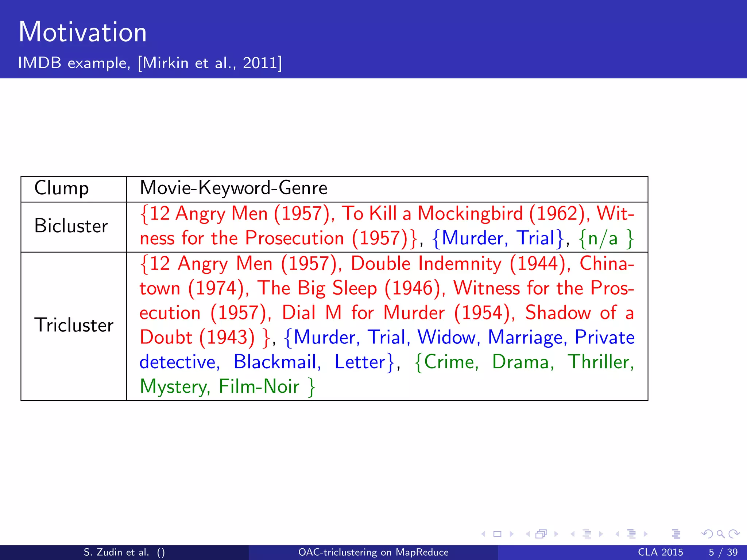Click the subsection navigation lines icon
Viewport: 747px width, 560px height.
point(587,534)
